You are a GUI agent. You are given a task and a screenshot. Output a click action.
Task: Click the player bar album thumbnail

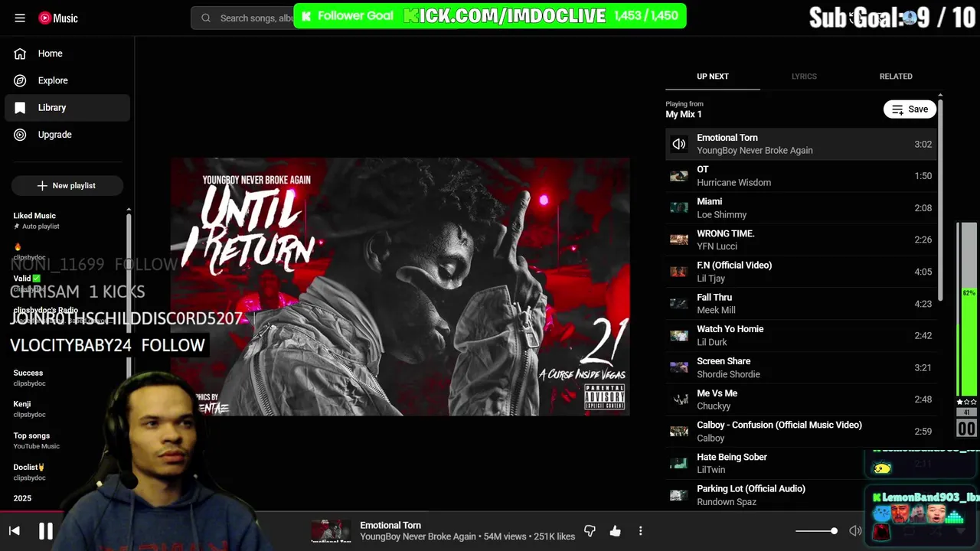point(331,530)
